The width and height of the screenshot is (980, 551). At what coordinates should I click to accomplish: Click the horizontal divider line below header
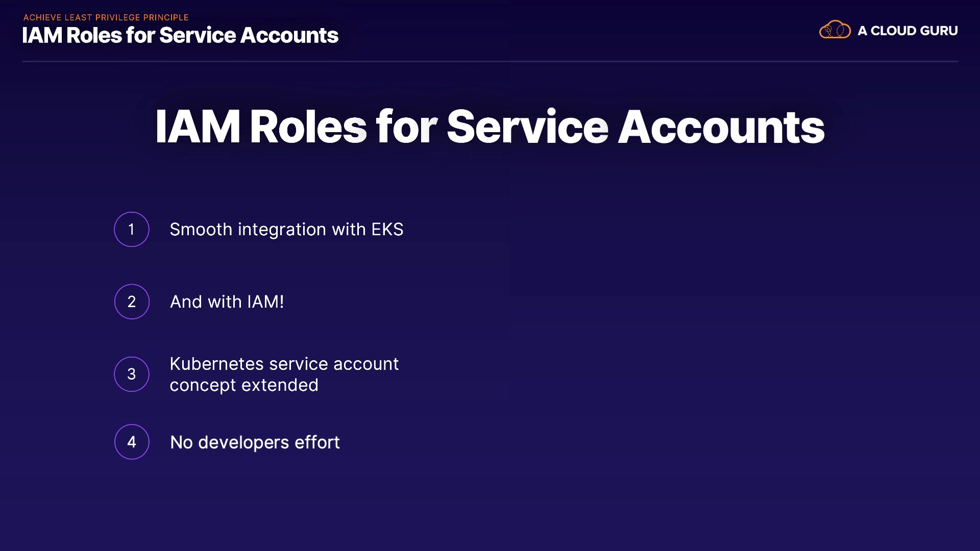click(x=490, y=62)
